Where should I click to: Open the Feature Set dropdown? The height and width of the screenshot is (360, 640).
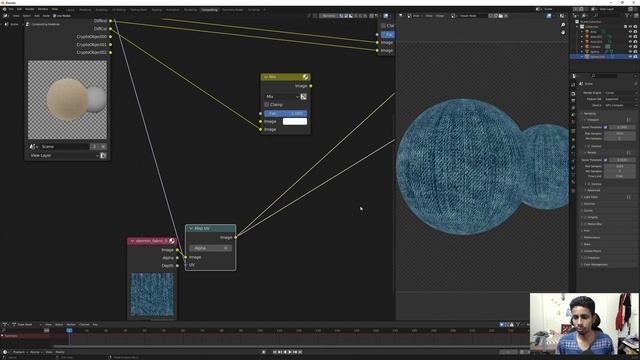click(x=620, y=99)
